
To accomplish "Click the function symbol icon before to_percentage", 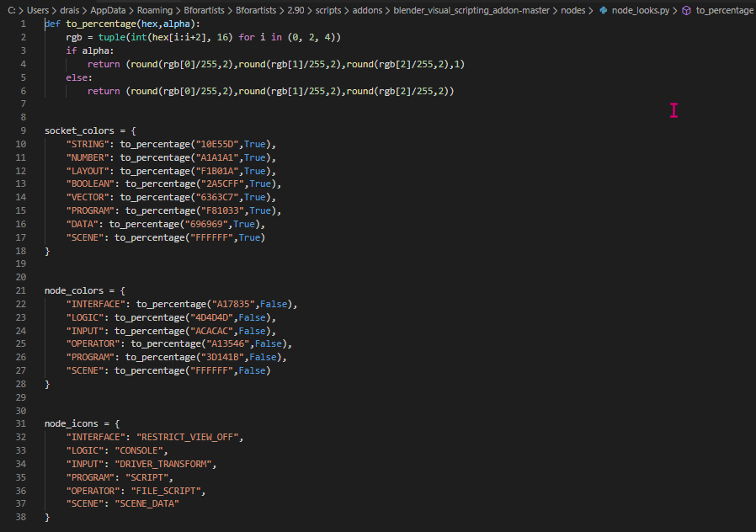I will coord(687,10).
